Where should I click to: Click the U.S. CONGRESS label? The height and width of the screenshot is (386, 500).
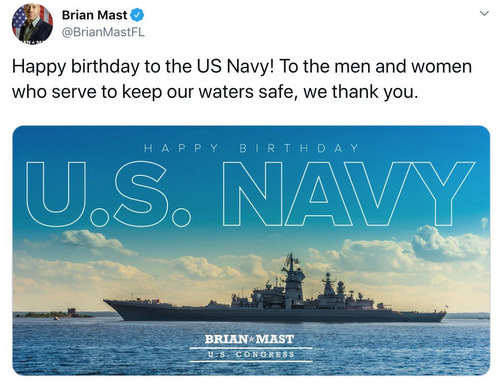[x=251, y=354]
